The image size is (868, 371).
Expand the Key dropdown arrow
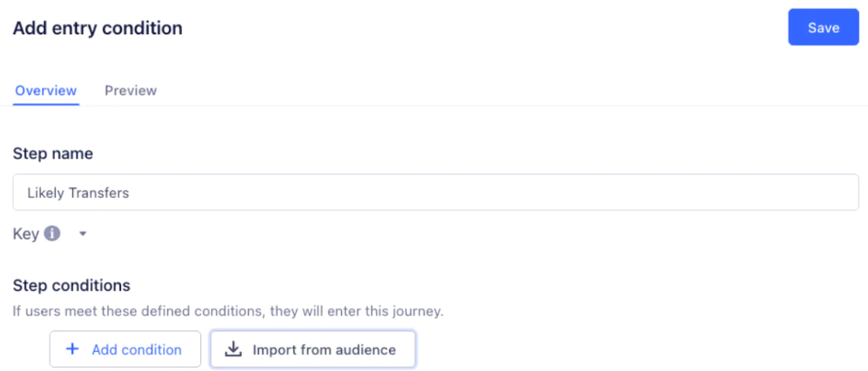point(83,235)
